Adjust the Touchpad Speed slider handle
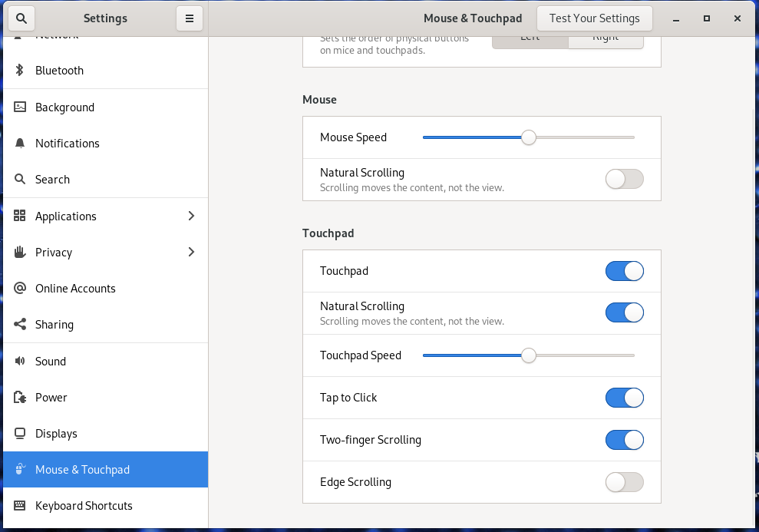Image resolution: width=759 pixels, height=532 pixels. [x=528, y=355]
